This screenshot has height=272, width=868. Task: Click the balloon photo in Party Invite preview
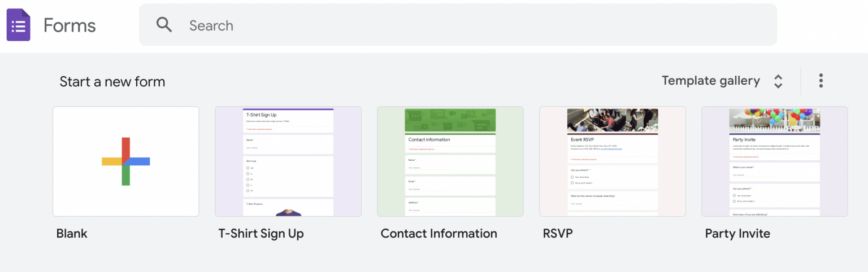tap(774, 120)
